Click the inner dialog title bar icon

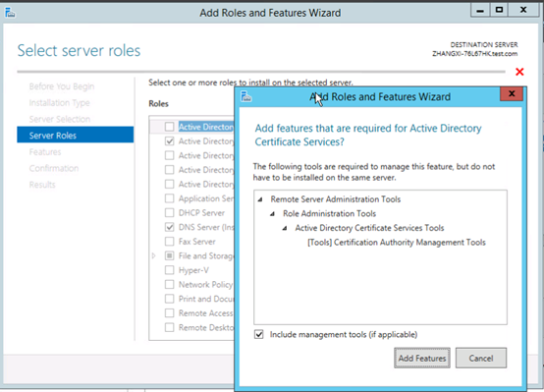[x=246, y=96]
